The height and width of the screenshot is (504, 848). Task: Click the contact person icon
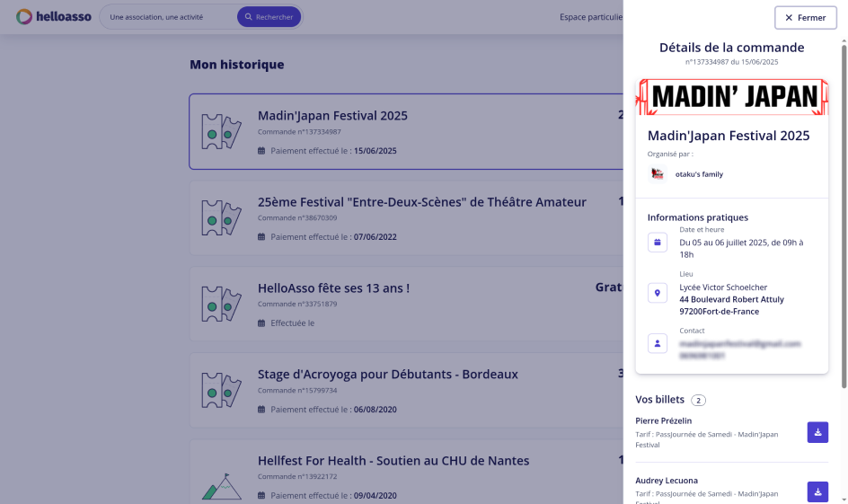tap(658, 343)
